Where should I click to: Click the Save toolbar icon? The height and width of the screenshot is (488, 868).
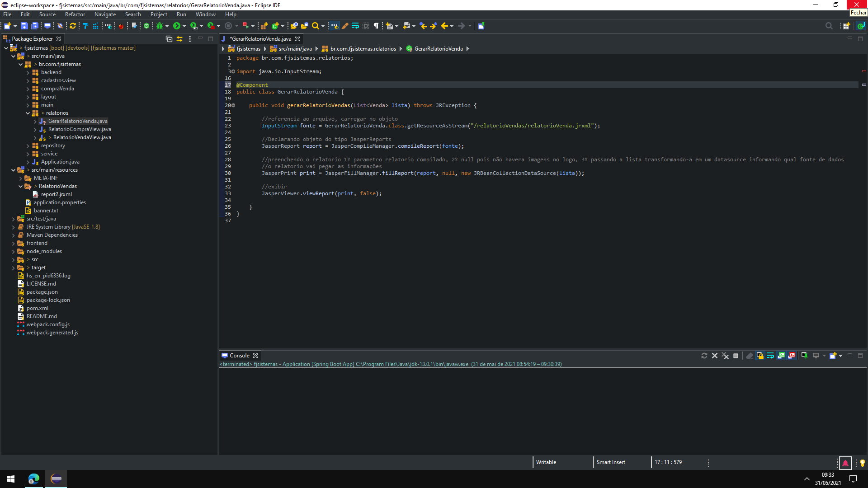[24, 26]
